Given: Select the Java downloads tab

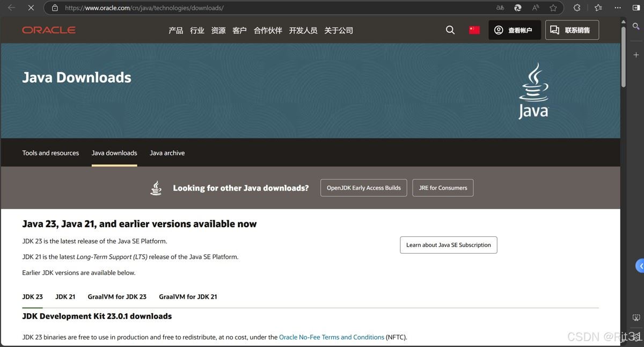Looking at the screenshot, I should [114, 153].
